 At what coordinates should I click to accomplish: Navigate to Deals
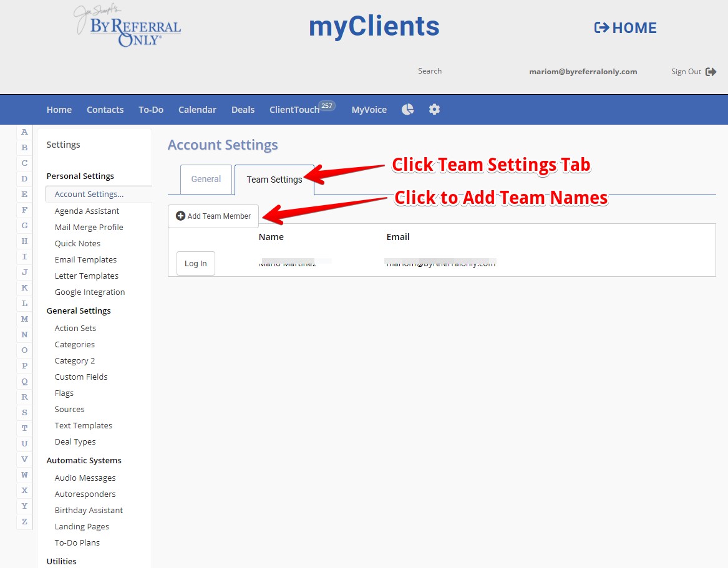(x=243, y=110)
